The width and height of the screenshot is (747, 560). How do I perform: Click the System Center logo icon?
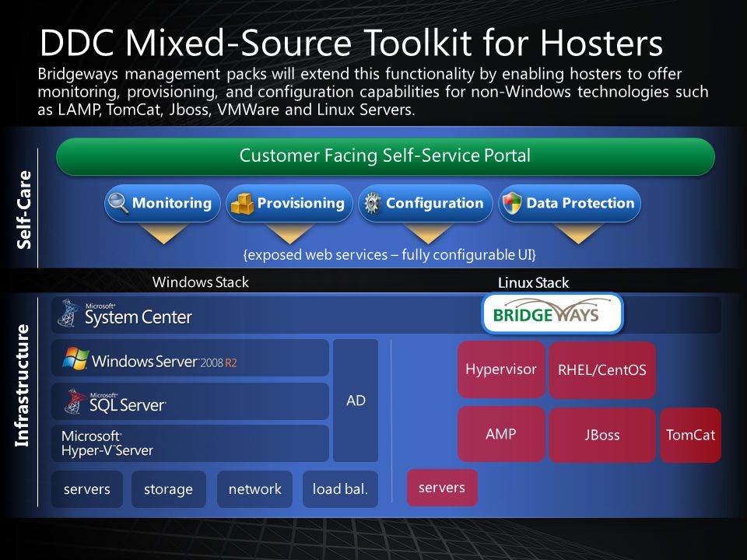68,313
